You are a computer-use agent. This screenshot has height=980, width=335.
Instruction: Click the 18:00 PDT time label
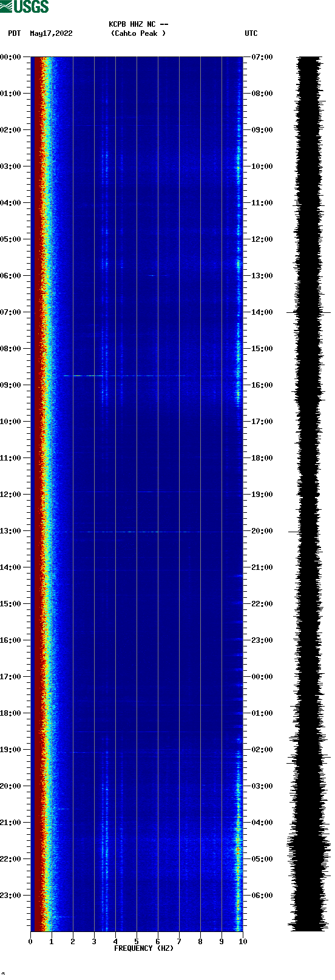(x=11, y=713)
